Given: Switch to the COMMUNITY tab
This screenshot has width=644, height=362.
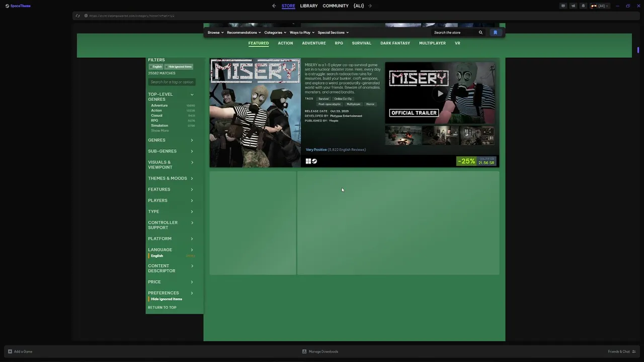Looking at the screenshot, I should 336,6.
